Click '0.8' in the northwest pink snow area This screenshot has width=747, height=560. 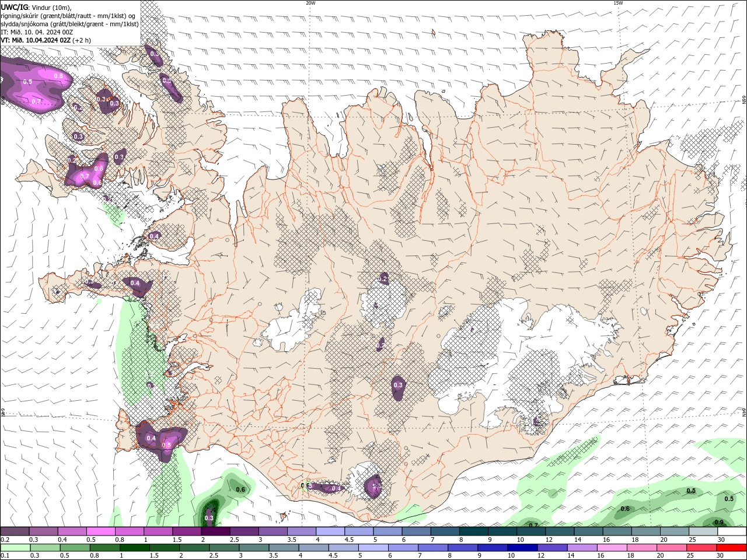pos(58,76)
